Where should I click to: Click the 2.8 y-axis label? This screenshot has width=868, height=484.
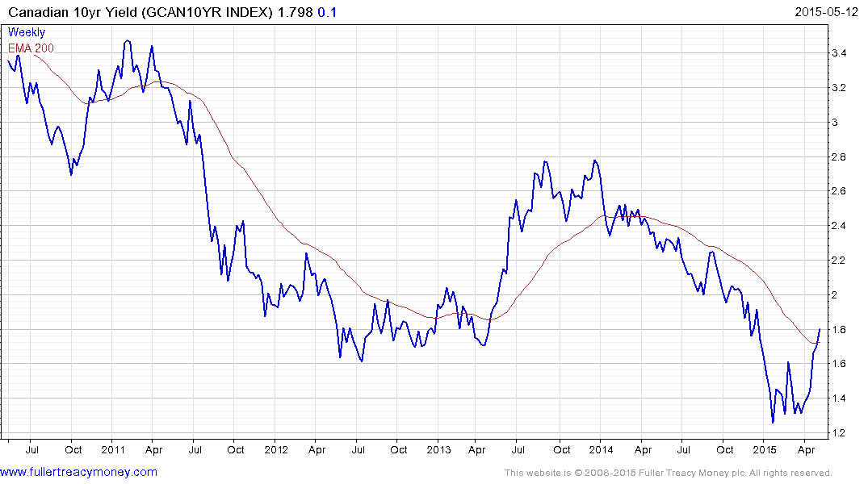839,157
